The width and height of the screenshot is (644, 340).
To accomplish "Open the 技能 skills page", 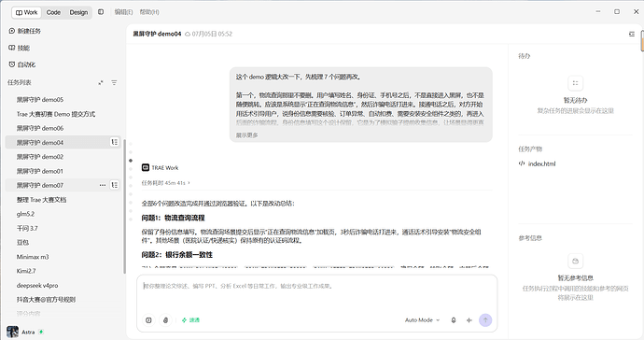I will (19, 48).
